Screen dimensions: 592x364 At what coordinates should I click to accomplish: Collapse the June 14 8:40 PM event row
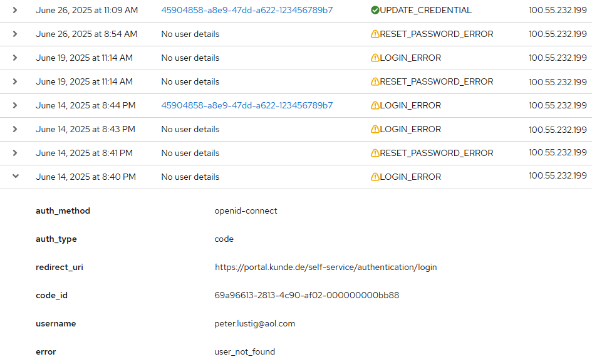click(16, 176)
